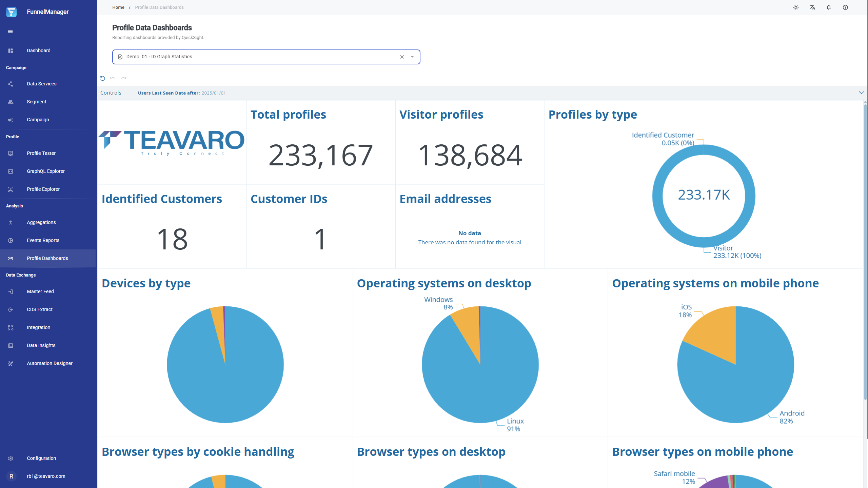
Task: Click the help question mark icon
Action: click(x=845, y=7)
